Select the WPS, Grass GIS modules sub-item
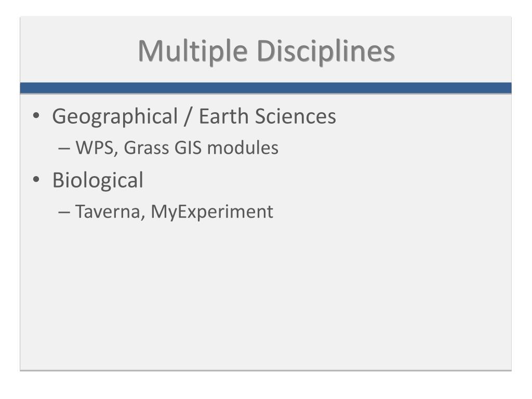This screenshot has height=399, width=532. [177, 148]
